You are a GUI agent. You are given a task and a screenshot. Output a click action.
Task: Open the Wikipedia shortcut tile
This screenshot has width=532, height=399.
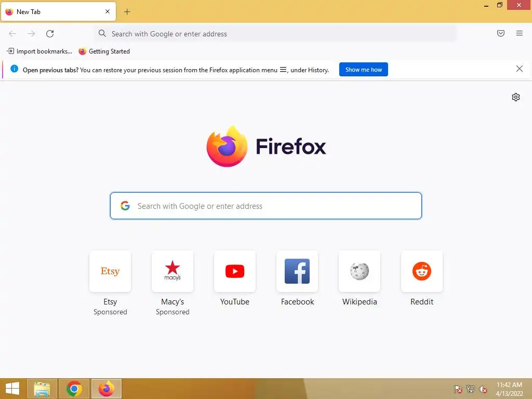coord(360,271)
